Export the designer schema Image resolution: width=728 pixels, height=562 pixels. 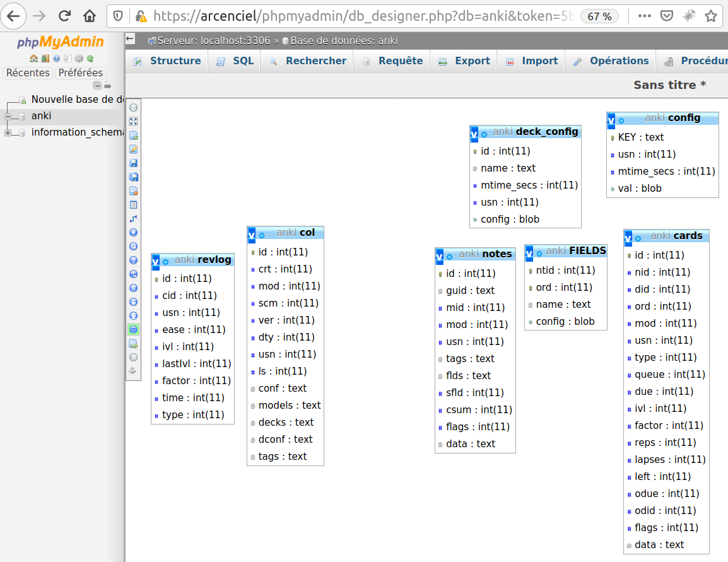click(x=133, y=344)
